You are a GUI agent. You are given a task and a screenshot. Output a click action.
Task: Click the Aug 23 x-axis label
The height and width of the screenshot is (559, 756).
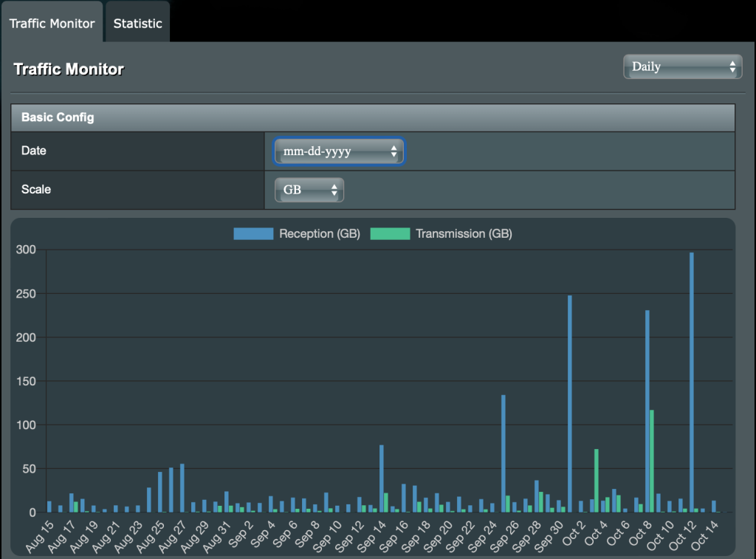(128, 536)
